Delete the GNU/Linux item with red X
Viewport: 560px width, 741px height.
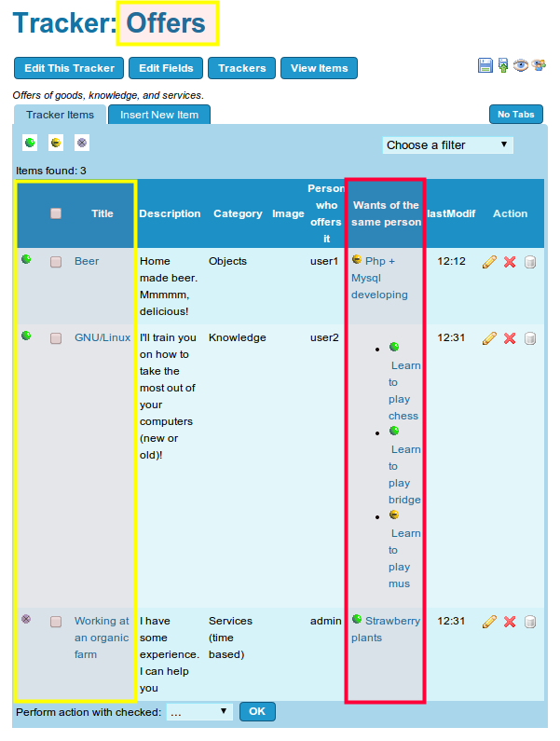pos(510,338)
